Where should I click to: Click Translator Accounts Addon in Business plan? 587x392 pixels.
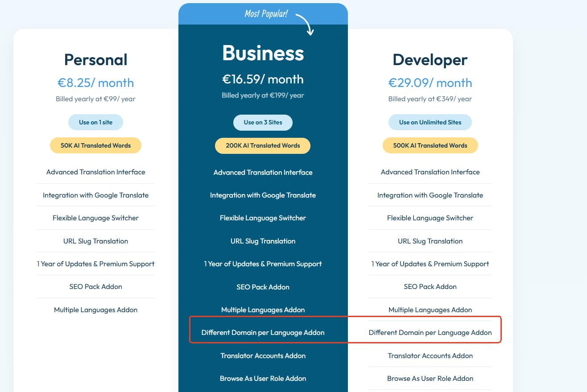pyautogui.click(x=263, y=356)
